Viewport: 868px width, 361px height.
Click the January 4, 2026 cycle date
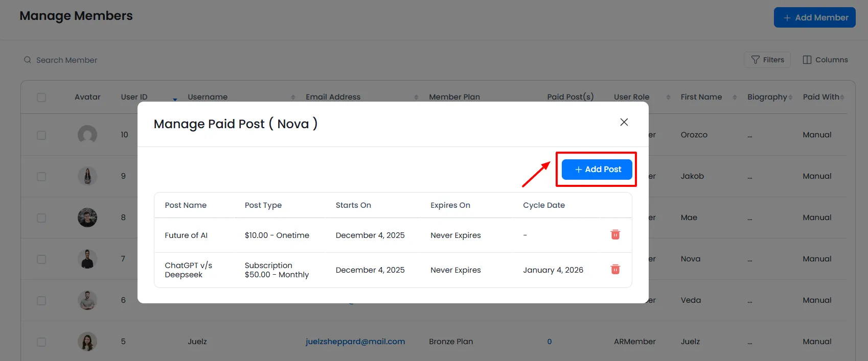[553, 270]
